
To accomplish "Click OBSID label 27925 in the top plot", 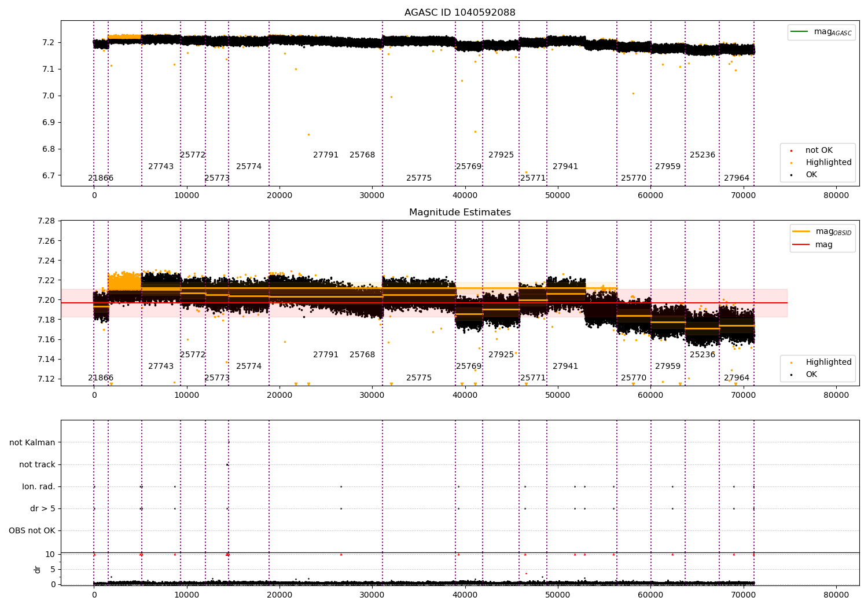I will (x=501, y=155).
